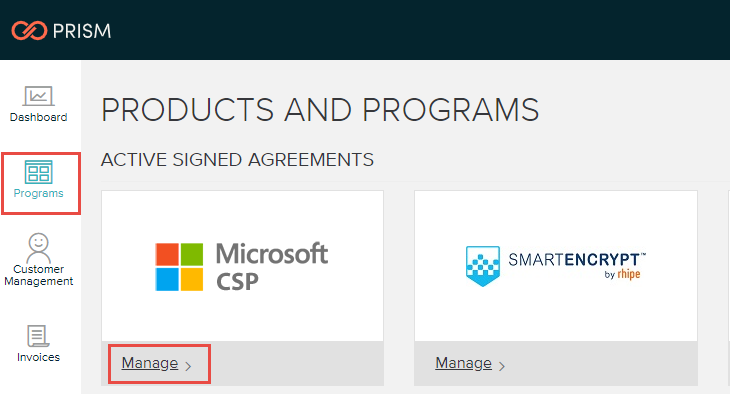Expand chevron next to Microsoft CSP Manage
Viewport: 730px width, 394px height.
tap(188, 367)
